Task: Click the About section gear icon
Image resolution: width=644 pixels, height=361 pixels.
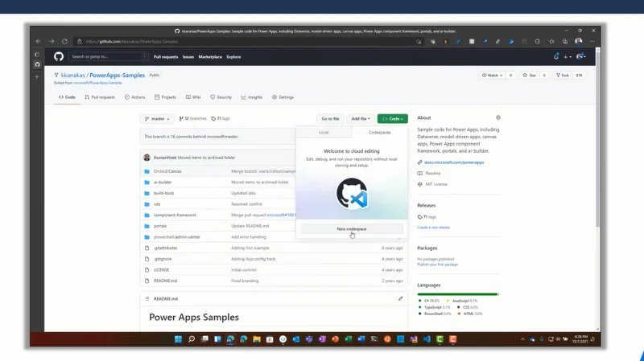Action: (498, 117)
